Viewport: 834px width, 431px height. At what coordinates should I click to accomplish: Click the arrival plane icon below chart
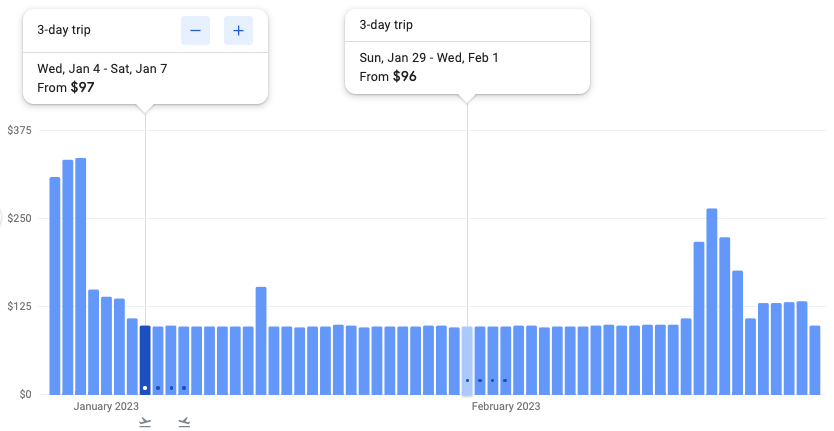coord(184,422)
